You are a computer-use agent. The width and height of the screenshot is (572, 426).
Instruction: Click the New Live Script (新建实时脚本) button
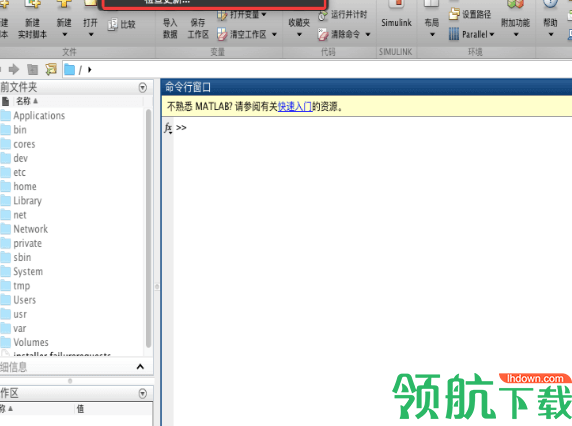[x=32, y=20]
